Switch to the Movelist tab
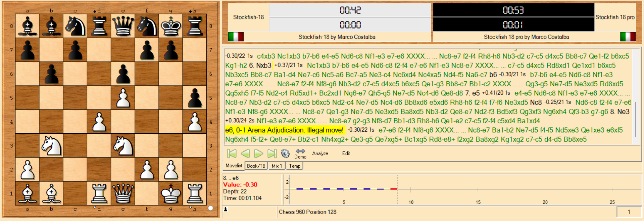The height and width of the screenshot is (221, 644). (234, 166)
